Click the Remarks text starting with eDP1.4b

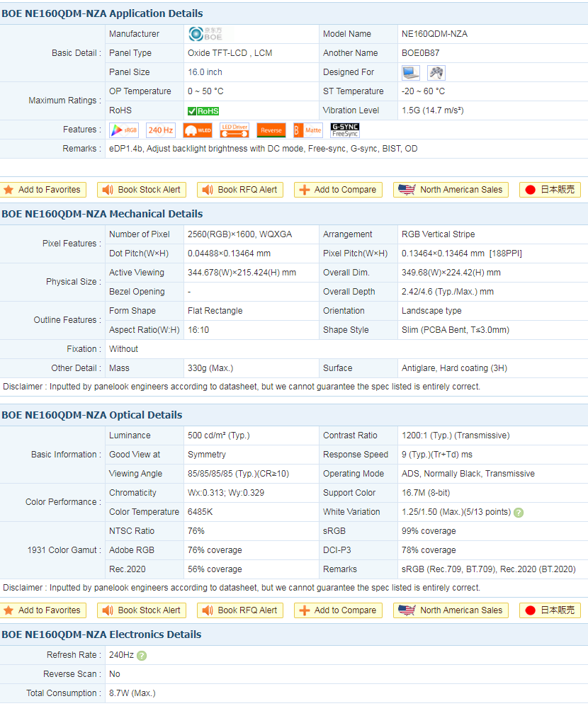click(x=263, y=149)
